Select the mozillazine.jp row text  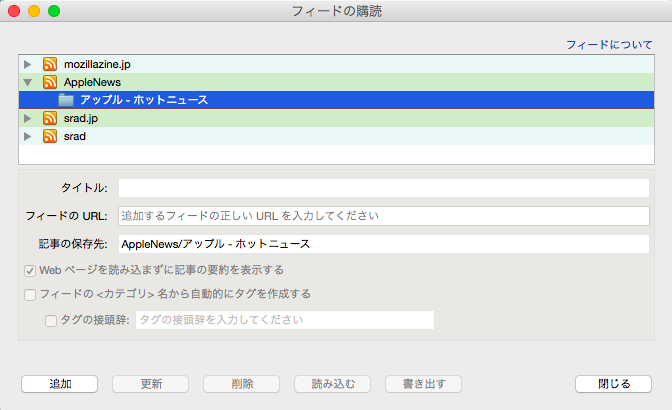97,64
